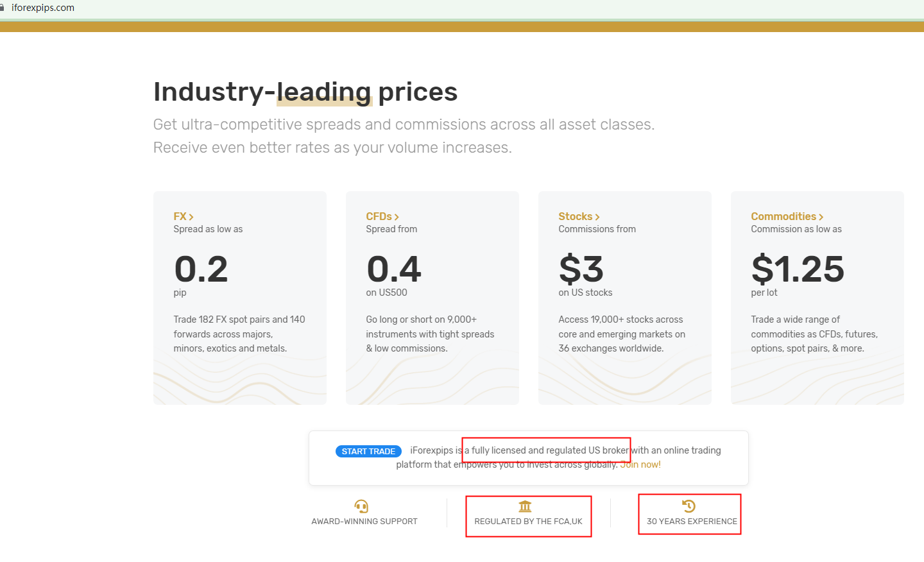
Task: Click the headset support icon
Action: pos(361,506)
